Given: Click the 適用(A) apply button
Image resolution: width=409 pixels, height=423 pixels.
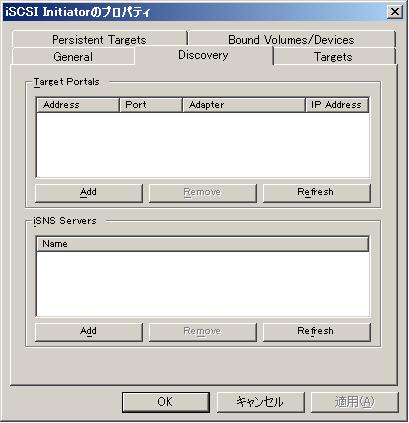Looking at the screenshot, I should point(355,402).
